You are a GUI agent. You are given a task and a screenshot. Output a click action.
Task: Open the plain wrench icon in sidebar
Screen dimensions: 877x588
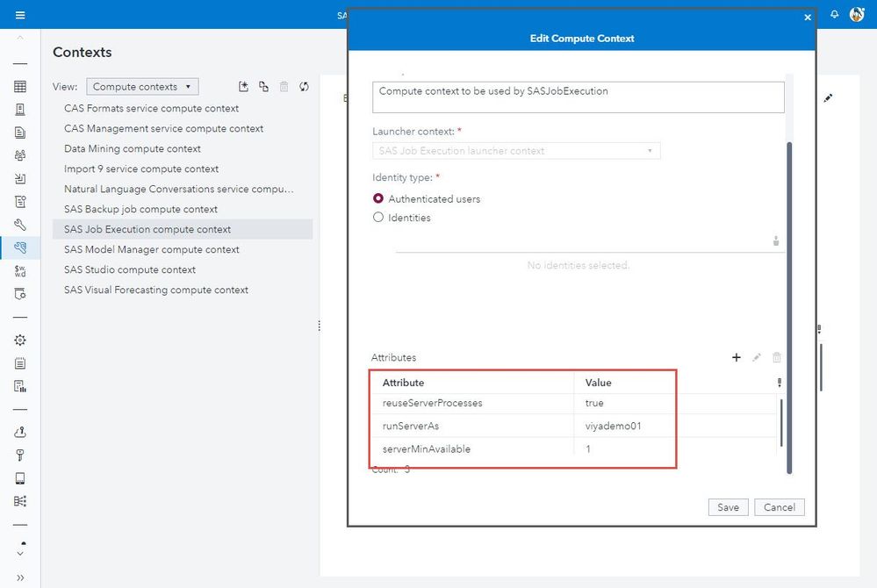20,225
